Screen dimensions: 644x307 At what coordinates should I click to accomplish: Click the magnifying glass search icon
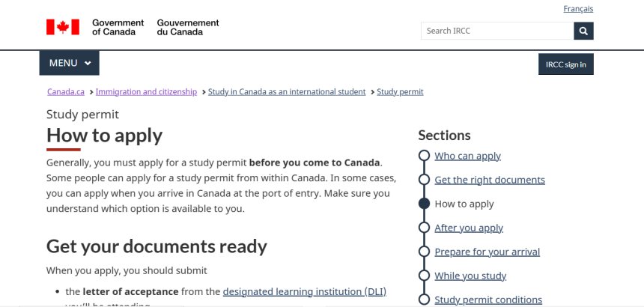[583, 31]
